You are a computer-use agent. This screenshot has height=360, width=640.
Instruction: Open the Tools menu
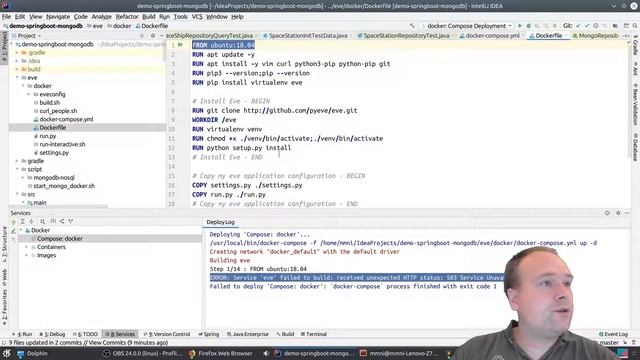pyautogui.click(x=180, y=17)
